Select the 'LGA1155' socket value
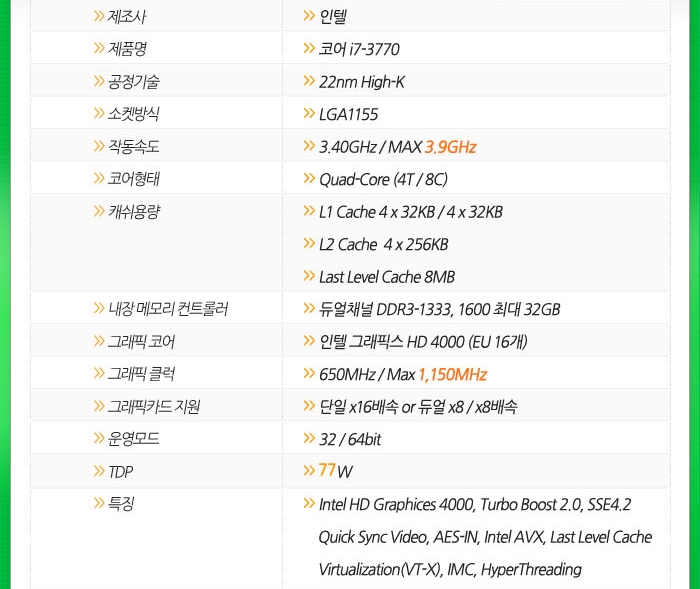The width and height of the screenshot is (700, 589). [x=349, y=114]
